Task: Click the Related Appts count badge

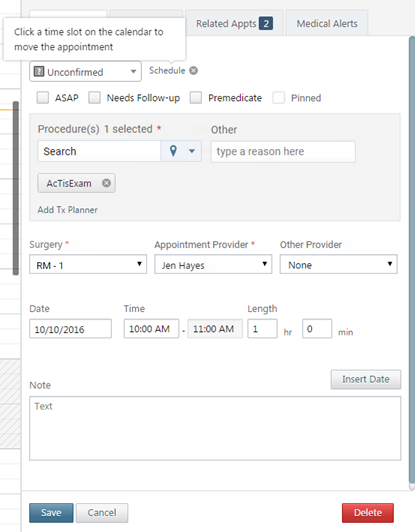Action: point(266,24)
